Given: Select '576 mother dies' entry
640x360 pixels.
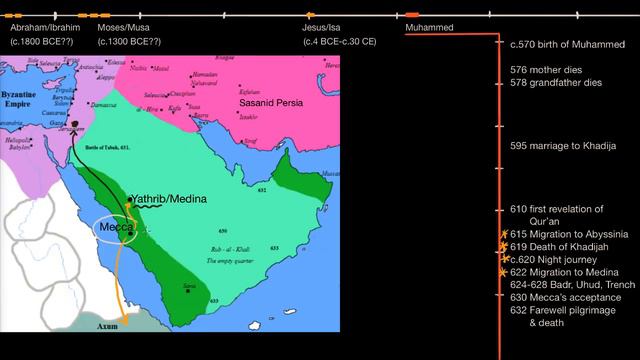Looking at the screenshot, I should click(x=546, y=70).
